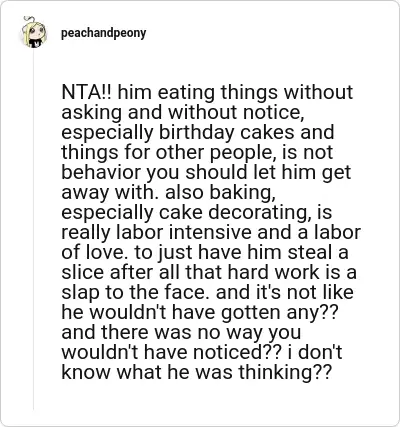
Task: Open peachandpeony's avatar image
Action: coord(34,33)
